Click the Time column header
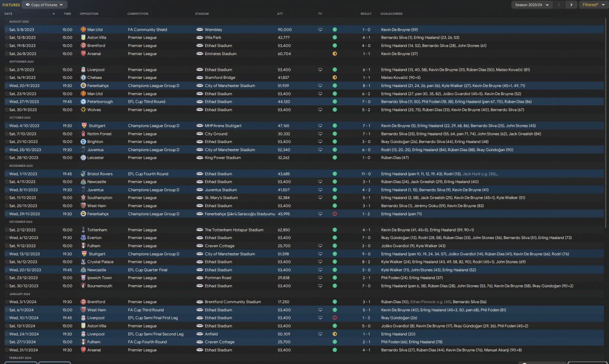609x364 pixels. coord(67,14)
